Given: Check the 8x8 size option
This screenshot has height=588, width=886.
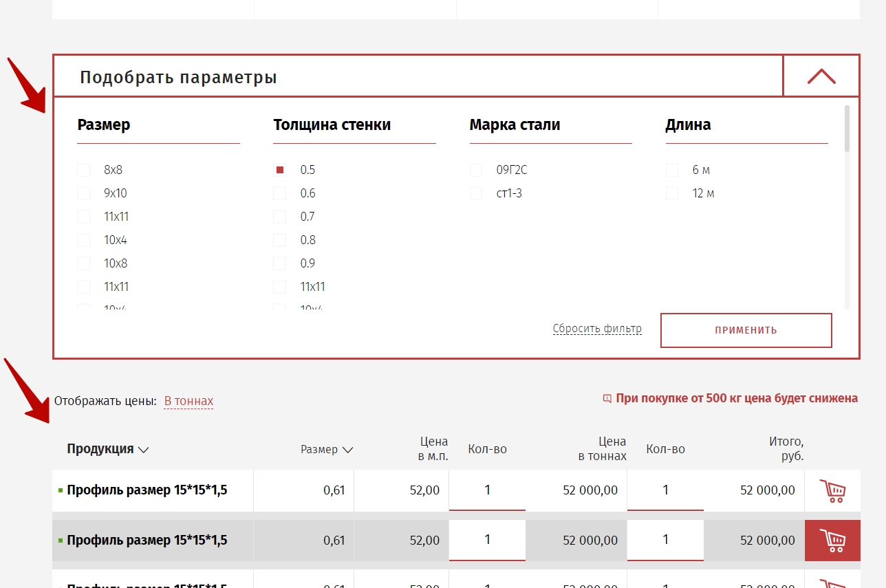Looking at the screenshot, I should pyautogui.click(x=84, y=170).
